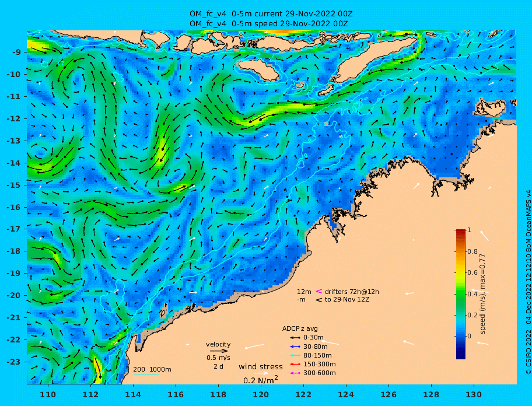This screenshot has width=532, height=406.
Task: Click the white wind stress arrow legend
Action: click(x=261, y=373)
